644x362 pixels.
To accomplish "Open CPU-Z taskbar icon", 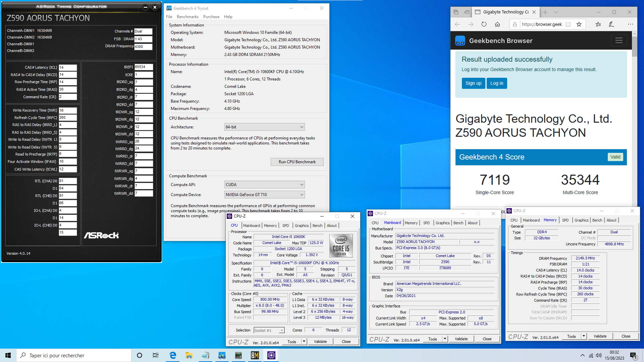I will coord(271,355).
